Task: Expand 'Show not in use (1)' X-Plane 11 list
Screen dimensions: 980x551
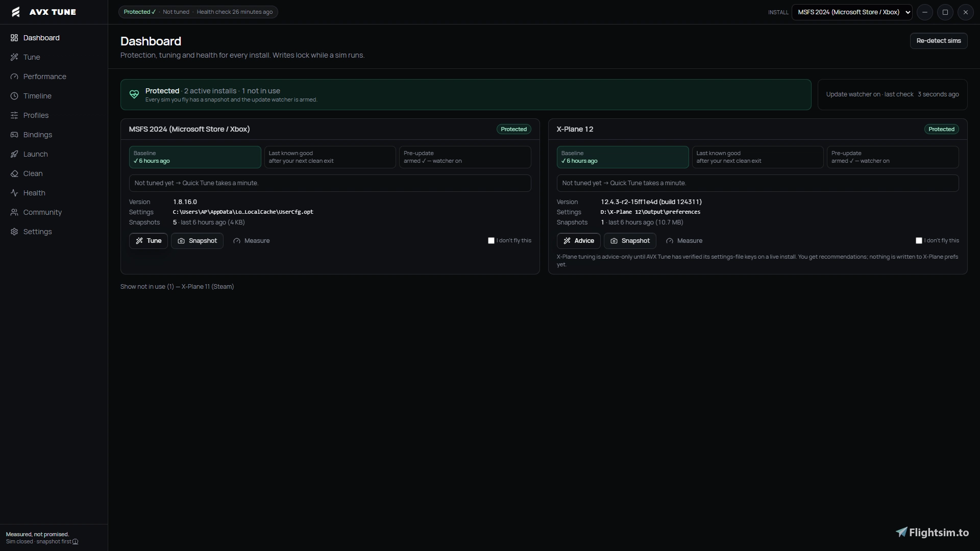Action: 177,287
